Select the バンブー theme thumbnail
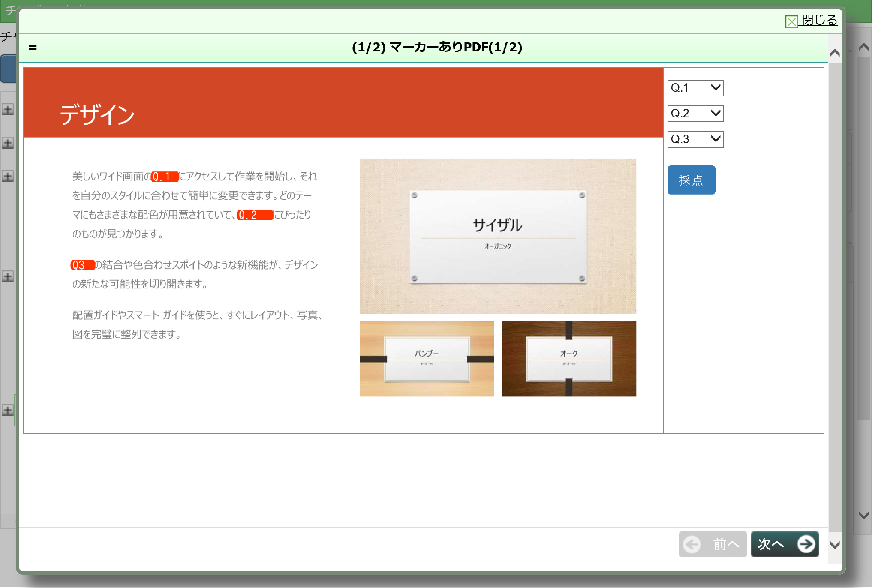 (x=426, y=359)
